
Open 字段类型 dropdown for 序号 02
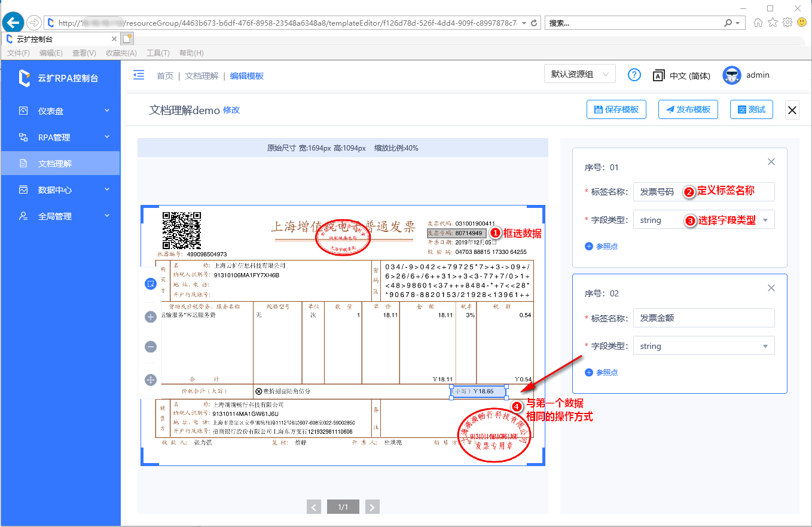704,346
